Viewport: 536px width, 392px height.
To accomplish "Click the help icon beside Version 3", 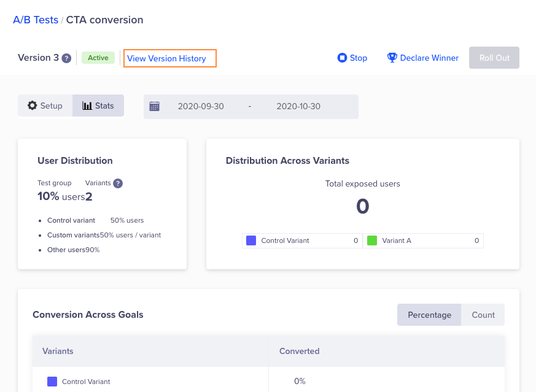I will (66, 58).
